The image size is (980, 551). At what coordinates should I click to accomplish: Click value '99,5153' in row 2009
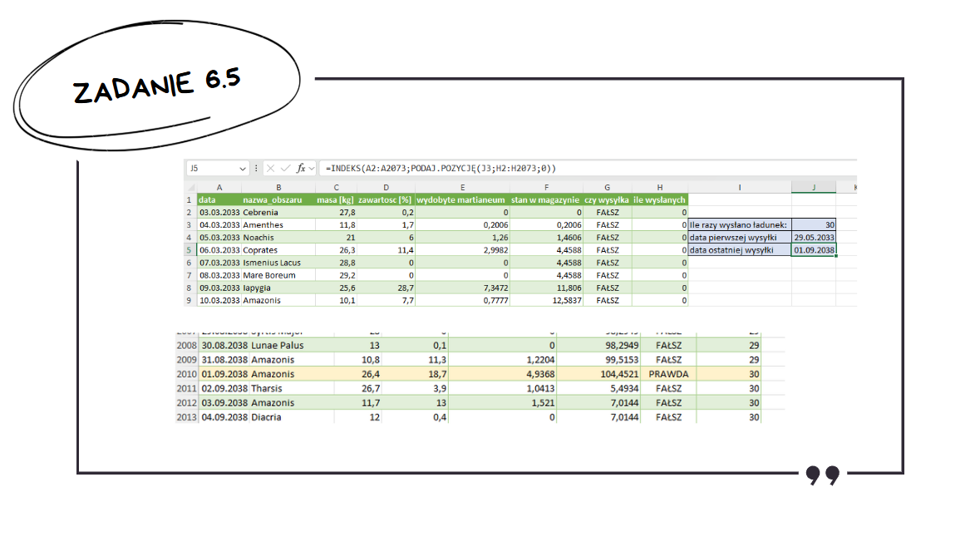(x=622, y=360)
